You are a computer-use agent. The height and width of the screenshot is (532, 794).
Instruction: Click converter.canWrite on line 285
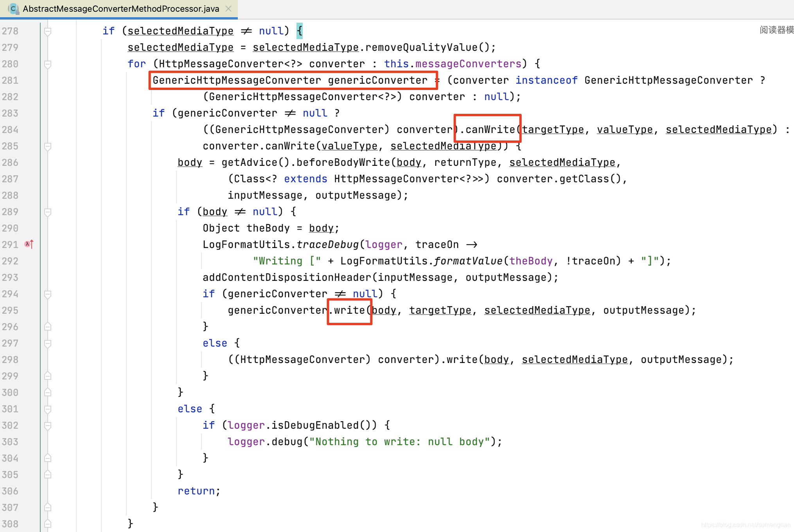[x=259, y=146]
